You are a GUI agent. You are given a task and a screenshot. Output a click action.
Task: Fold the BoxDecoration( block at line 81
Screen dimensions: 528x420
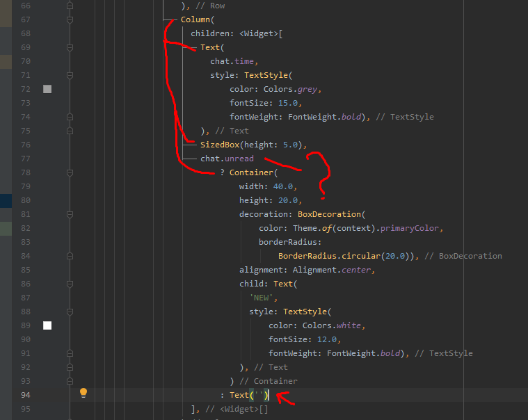pos(70,214)
